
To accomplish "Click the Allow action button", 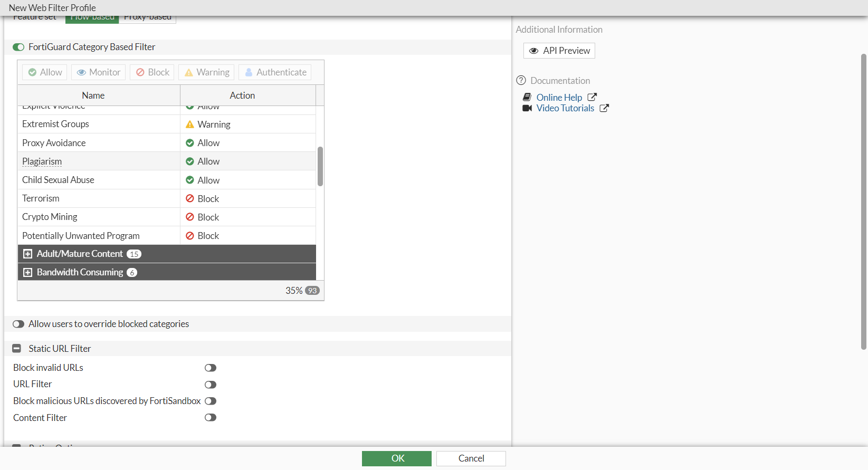I will coord(45,72).
